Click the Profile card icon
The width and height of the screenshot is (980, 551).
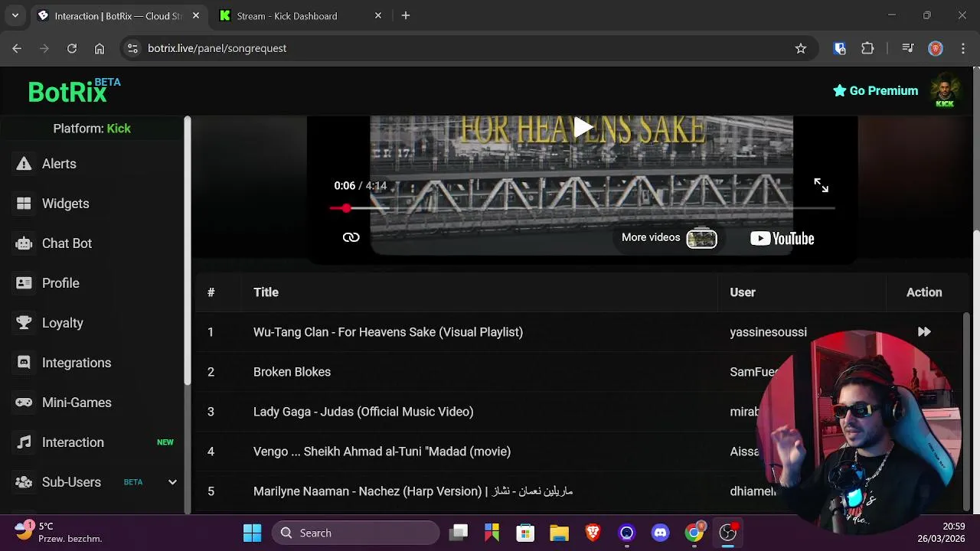tap(24, 283)
